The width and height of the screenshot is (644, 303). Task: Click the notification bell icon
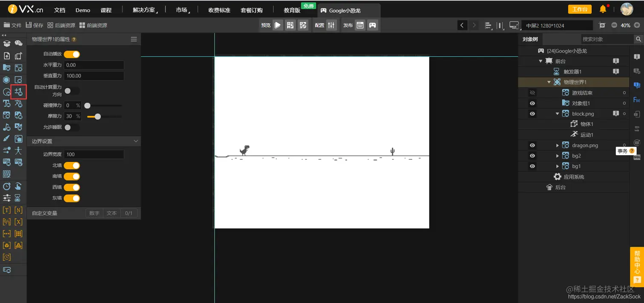tap(603, 9)
